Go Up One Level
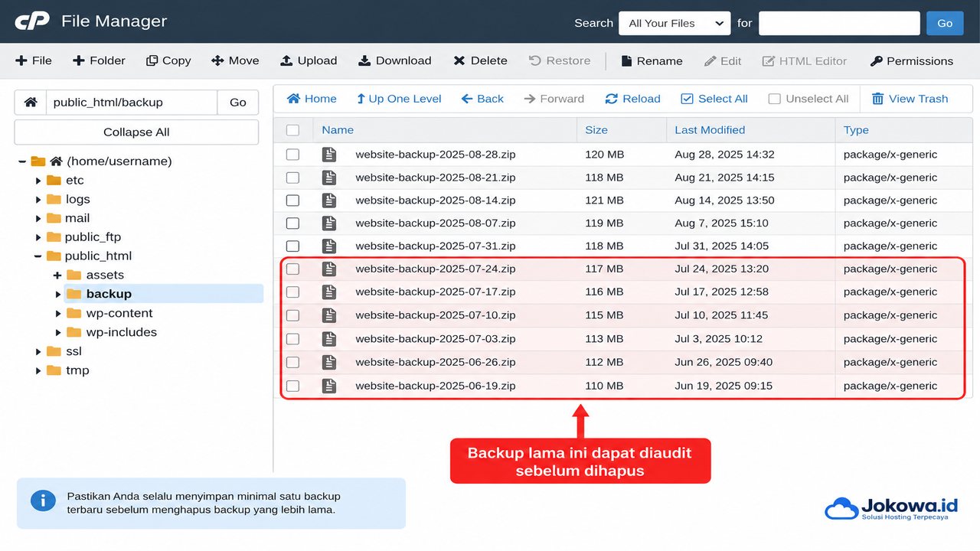This screenshot has width=980, height=551. tap(399, 99)
